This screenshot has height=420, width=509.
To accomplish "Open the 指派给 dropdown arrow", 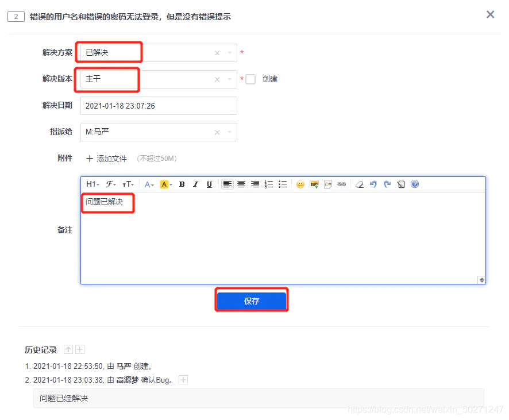I will (230, 132).
